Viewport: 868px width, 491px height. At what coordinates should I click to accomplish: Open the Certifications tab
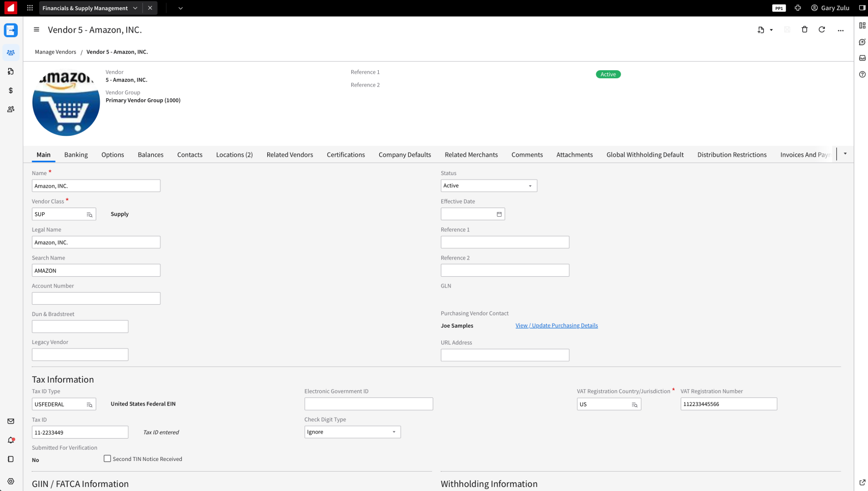[346, 155]
